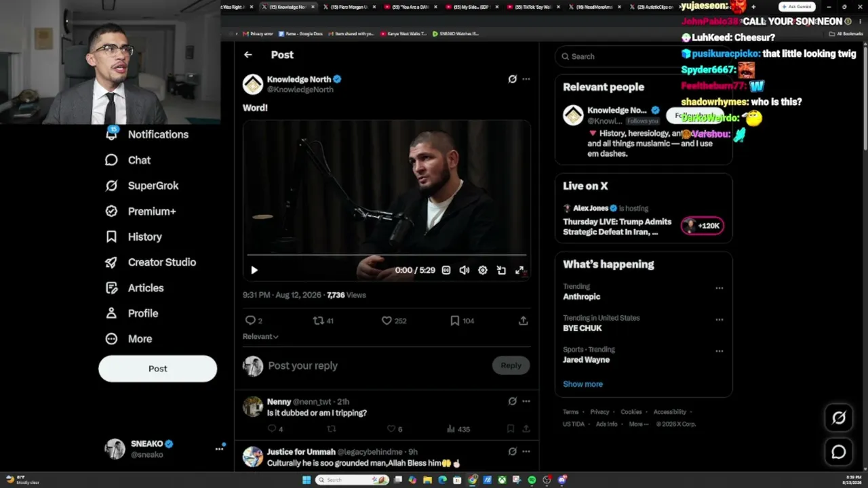
Task: View analytics on Nenny's comment
Action: 451,428
